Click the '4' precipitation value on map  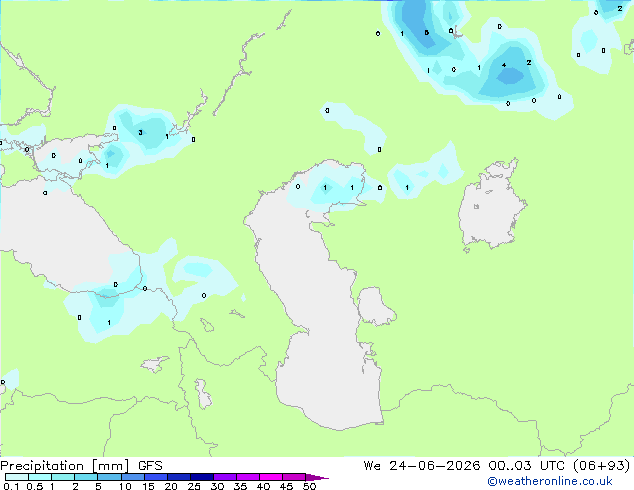point(504,65)
